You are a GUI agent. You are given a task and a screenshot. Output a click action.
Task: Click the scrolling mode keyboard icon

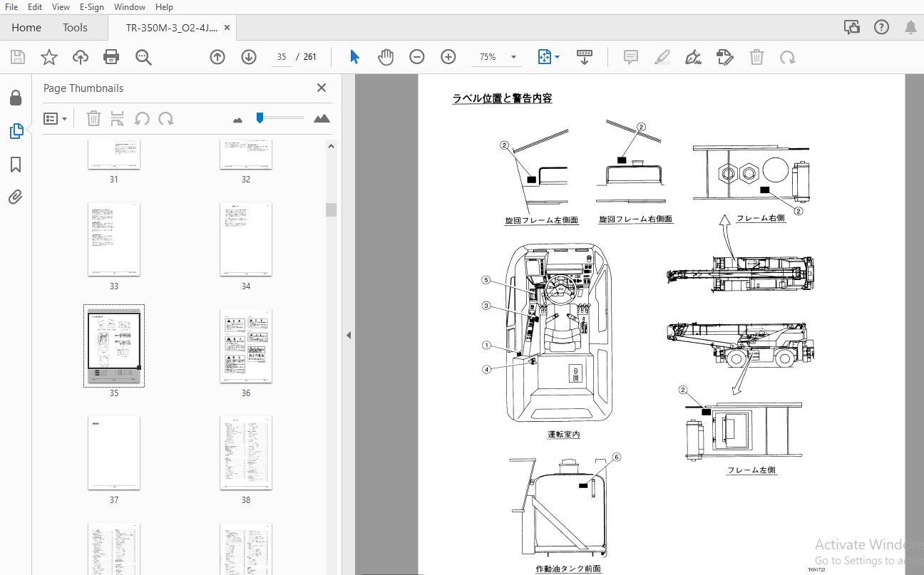[585, 57]
